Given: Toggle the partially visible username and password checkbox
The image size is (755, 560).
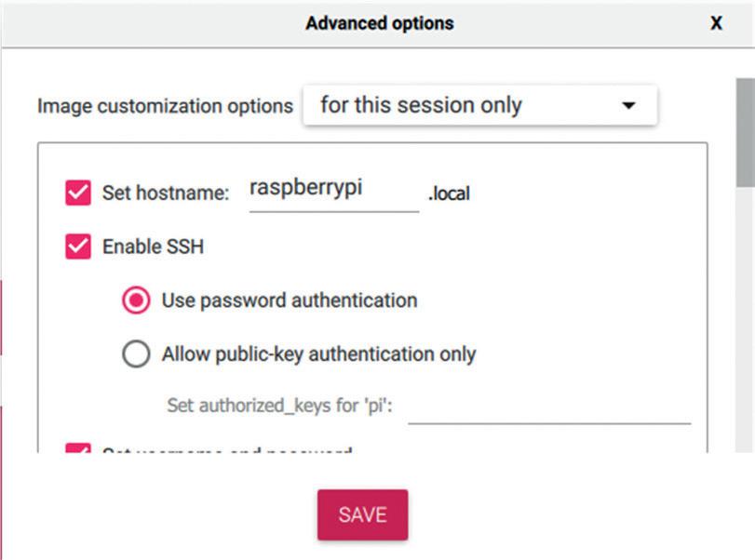Looking at the screenshot, I should click(78, 448).
